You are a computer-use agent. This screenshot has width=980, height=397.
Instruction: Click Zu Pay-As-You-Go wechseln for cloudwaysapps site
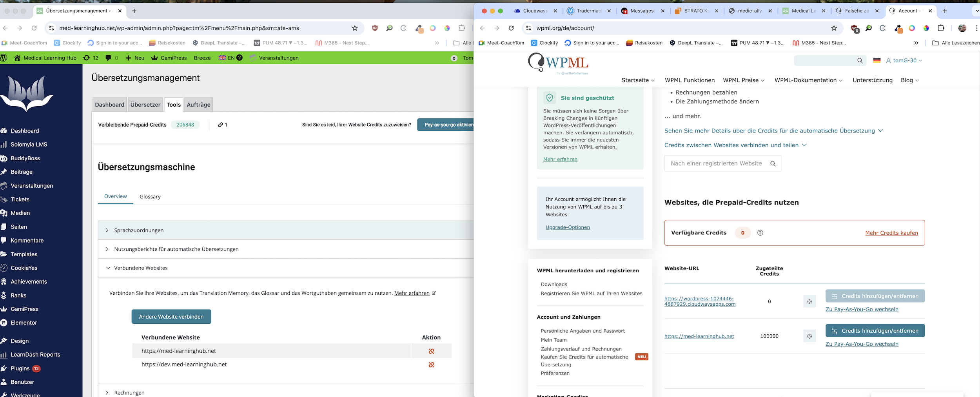pos(862,310)
